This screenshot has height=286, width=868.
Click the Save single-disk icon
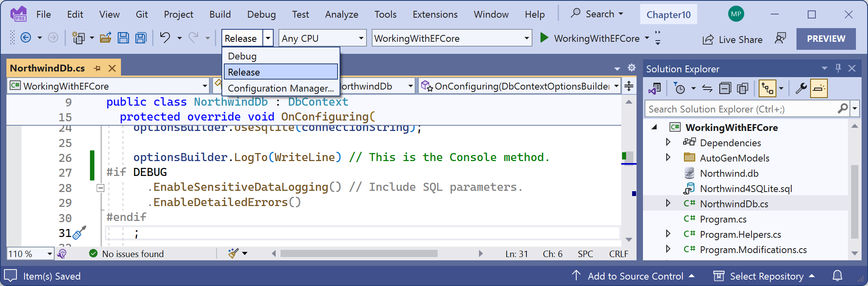click(x=123, y=38)
